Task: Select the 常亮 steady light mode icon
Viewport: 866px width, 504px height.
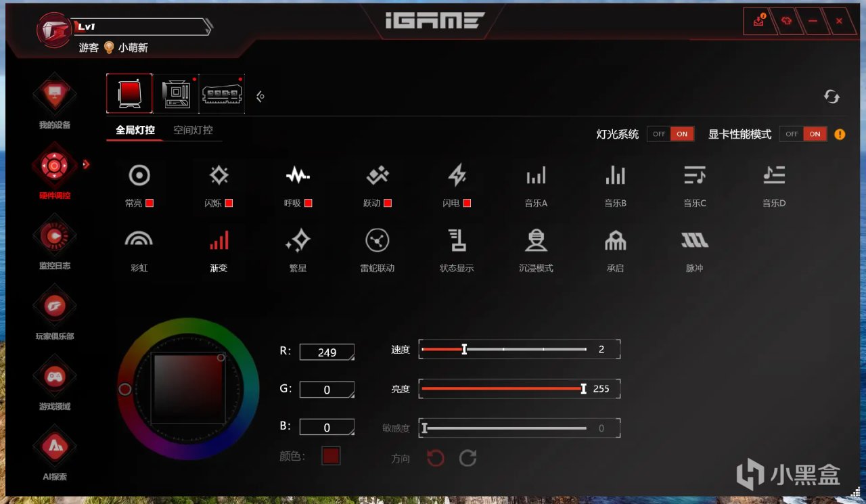Action: point(139,176)
